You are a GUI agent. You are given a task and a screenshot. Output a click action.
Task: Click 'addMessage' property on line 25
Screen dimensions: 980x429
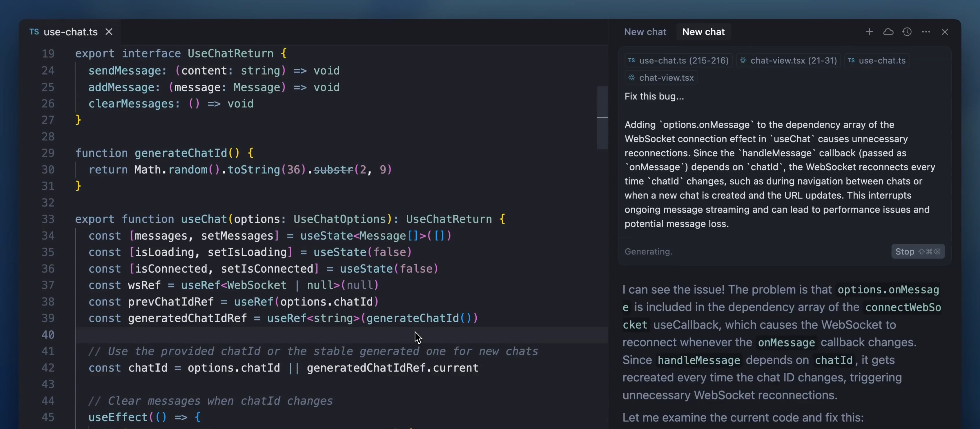tap(121, 87)
